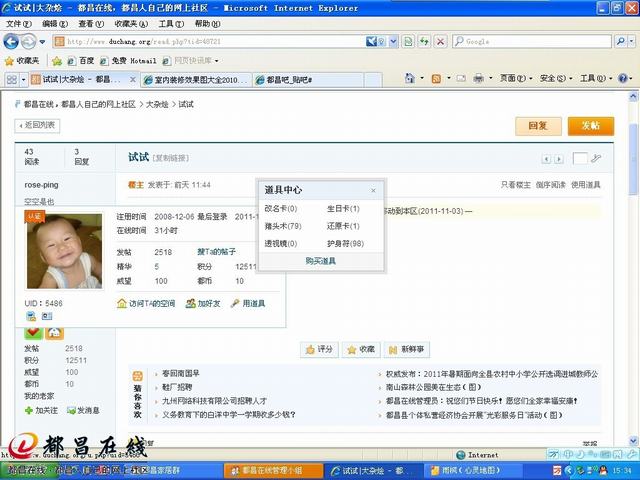Screen dimensions: 640x480
Task: Open the 文件 menu
Action: 18,24
